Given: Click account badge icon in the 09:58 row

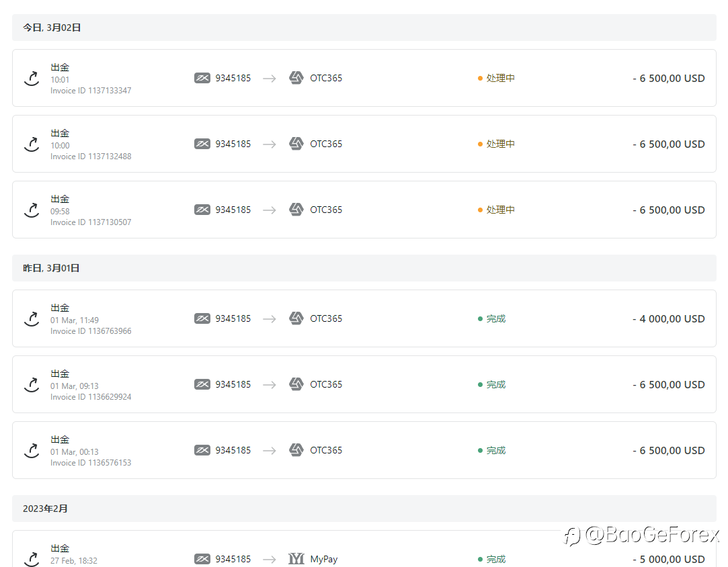Looking at the screenshot, I should coord(202,210).
